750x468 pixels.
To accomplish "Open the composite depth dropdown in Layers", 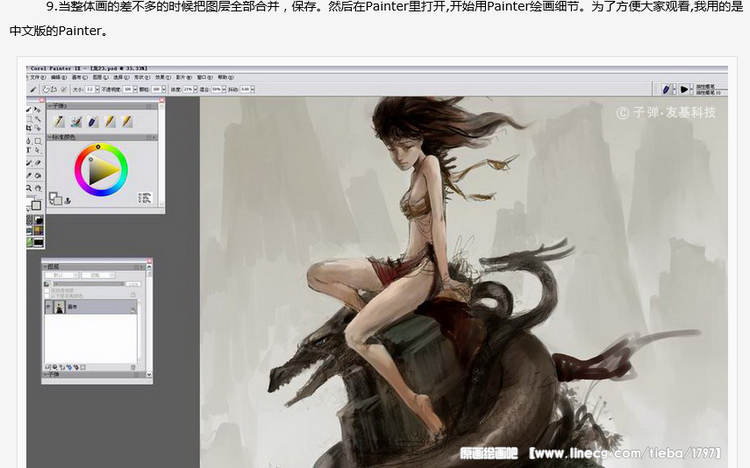I will (x=98, y=275).
